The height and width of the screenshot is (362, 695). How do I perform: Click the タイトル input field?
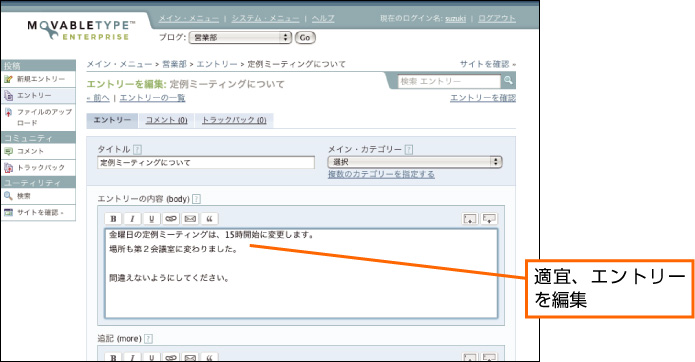pyautogui.click(x=206, y=163)
